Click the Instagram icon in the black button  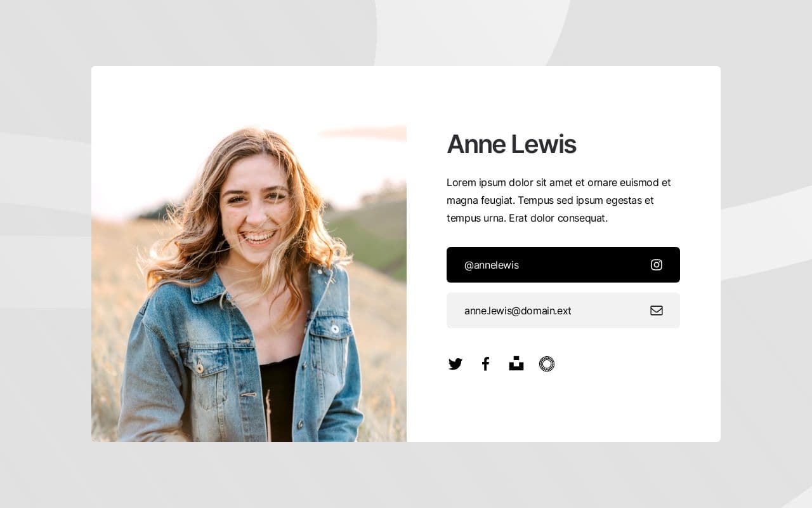(657, 265)
